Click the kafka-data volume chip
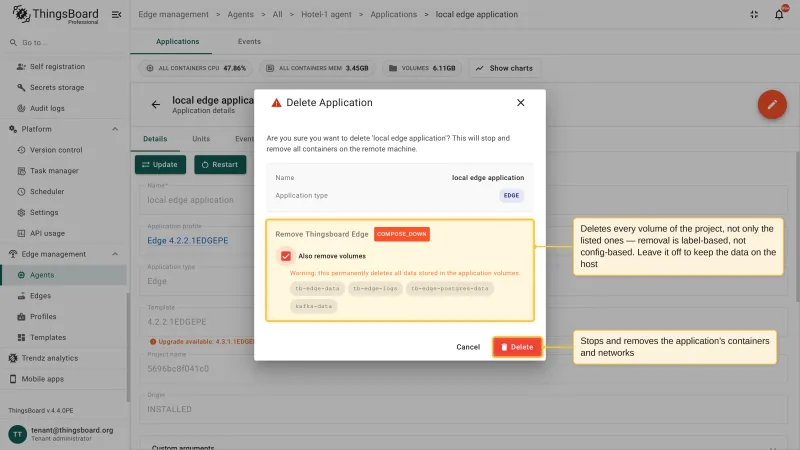This screenshot has height=450, width=800. 314,306
